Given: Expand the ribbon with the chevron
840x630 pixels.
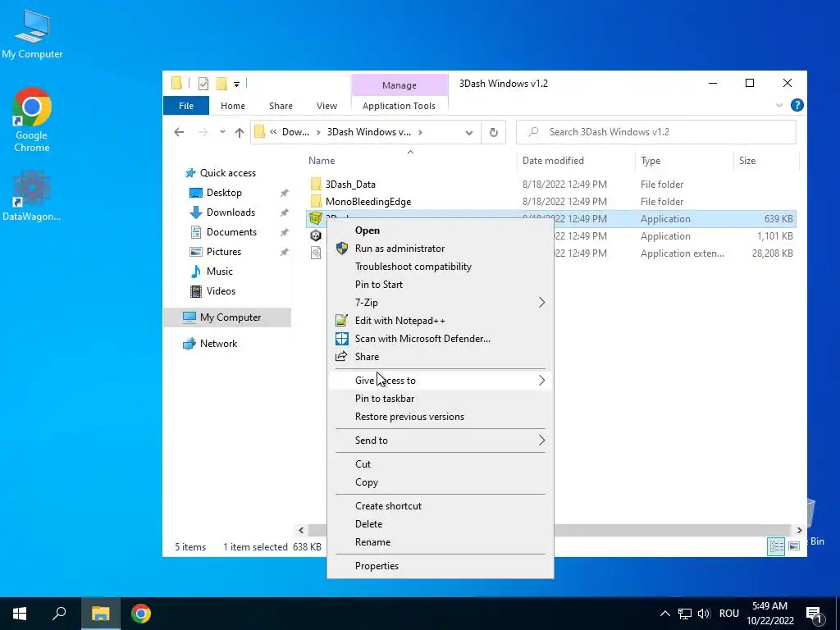Looking at the screenshot, I should (x=779, y=106).
